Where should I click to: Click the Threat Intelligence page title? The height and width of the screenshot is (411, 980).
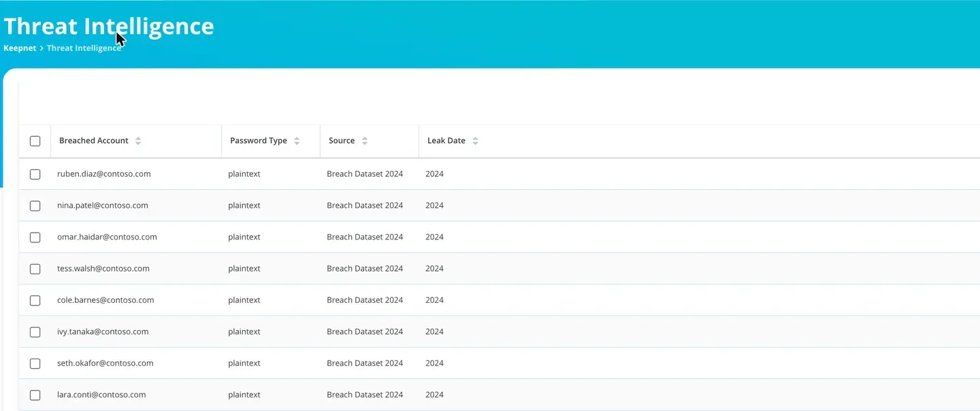pos(109,26)
